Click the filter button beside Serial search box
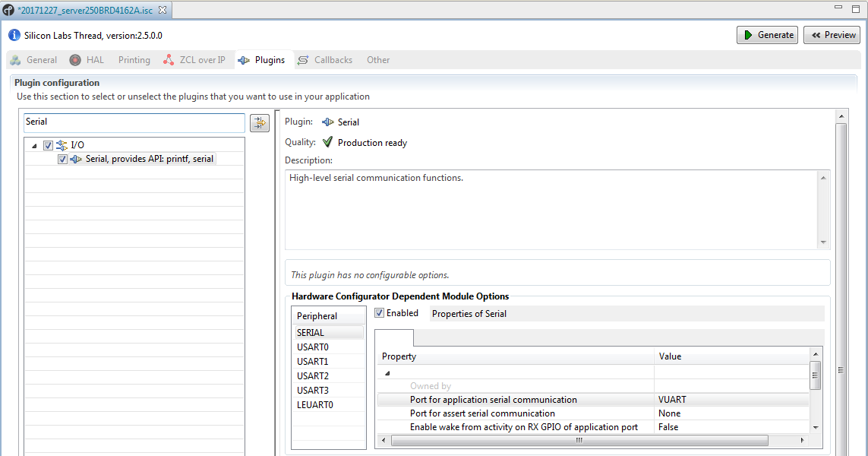Screen dimensions: 868x456 [x=260, y=123]
